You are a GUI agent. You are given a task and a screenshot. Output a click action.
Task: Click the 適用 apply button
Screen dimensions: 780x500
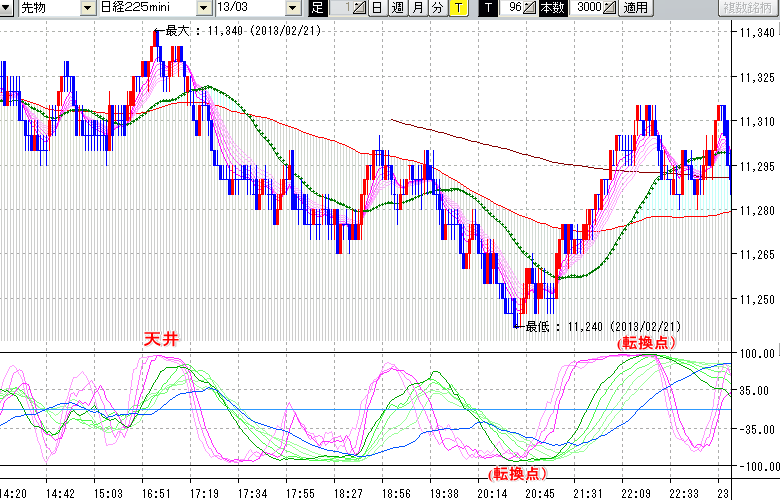(635, 8)
